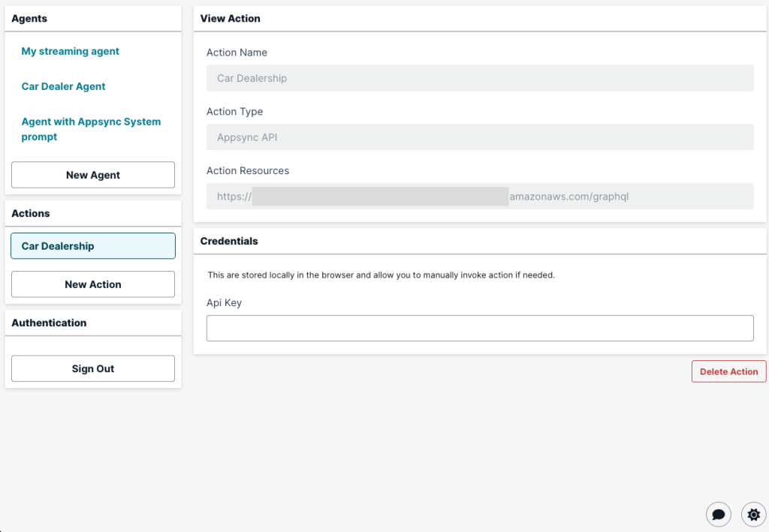
Task: Open the settings gear icon
Action: 753,514
